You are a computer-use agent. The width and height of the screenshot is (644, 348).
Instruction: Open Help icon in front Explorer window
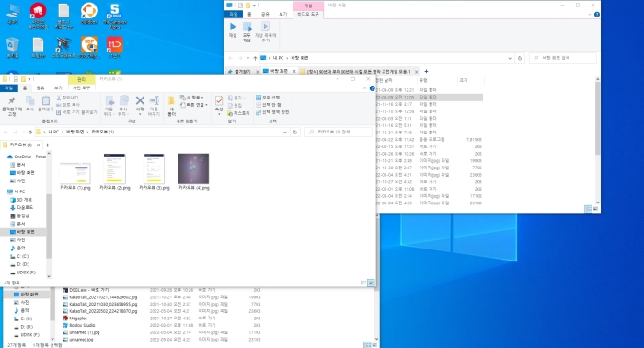coord(372,88)
